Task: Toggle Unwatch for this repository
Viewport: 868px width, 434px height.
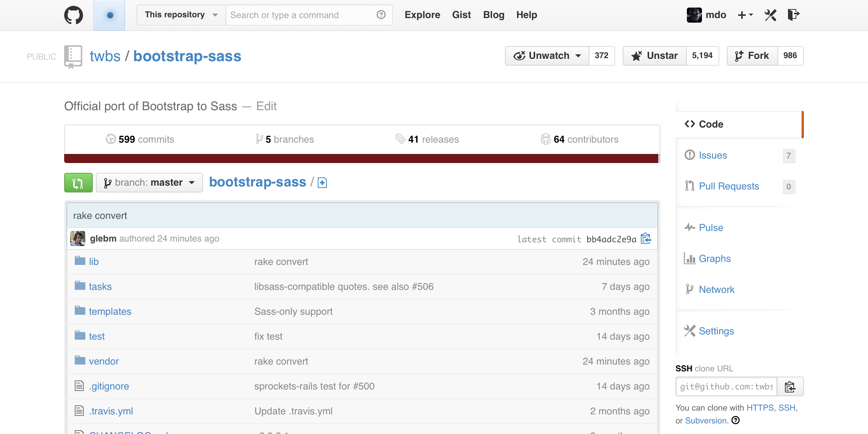Action: (x=547, y=56)
